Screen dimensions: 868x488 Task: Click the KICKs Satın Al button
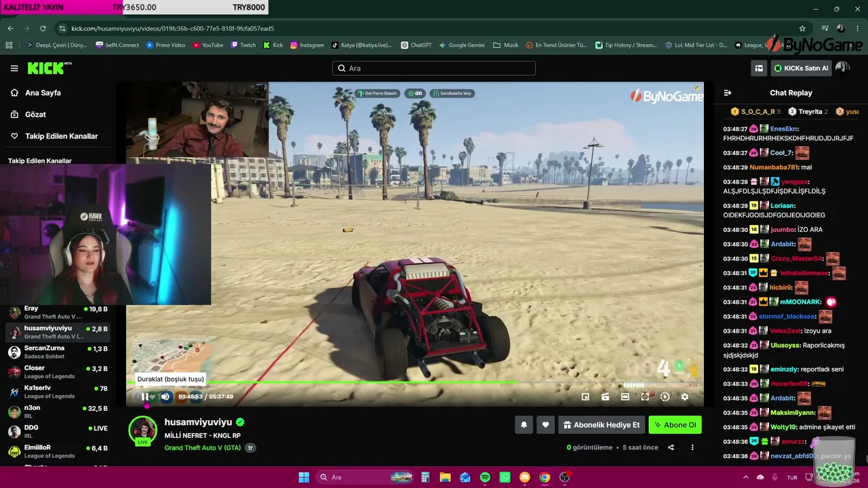point(802,68)
